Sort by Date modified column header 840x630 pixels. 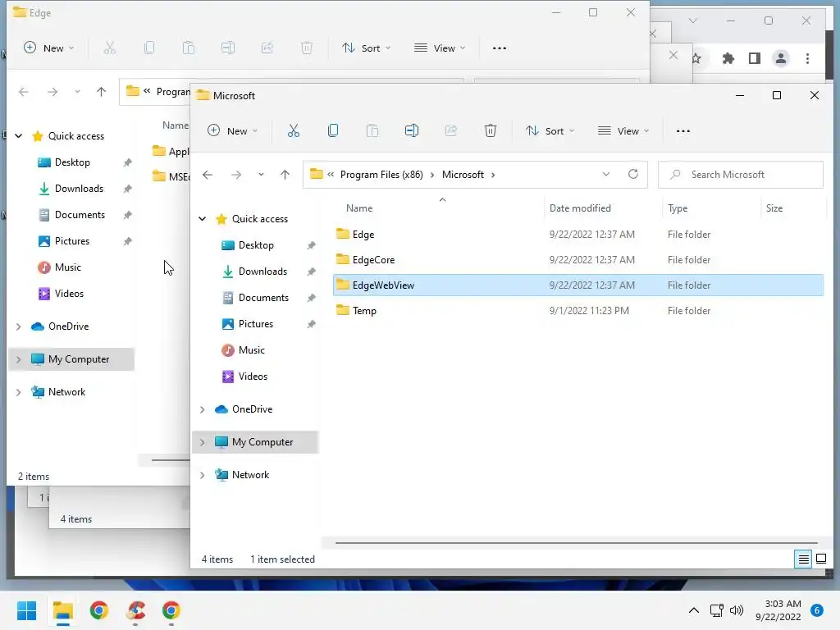(580, 208)
